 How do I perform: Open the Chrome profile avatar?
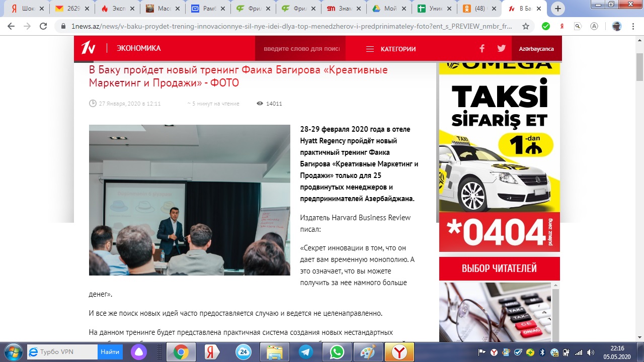616,26
